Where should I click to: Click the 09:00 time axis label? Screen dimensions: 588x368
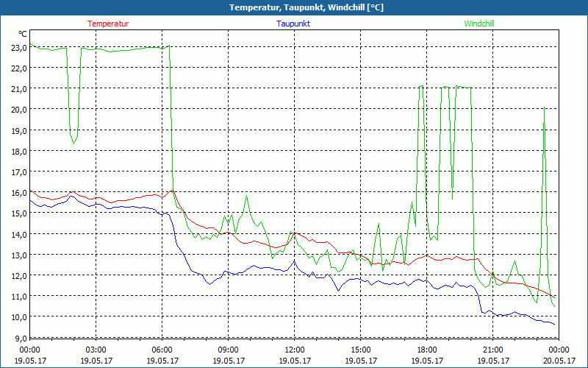pyautogui.click(x=228, y=350)
